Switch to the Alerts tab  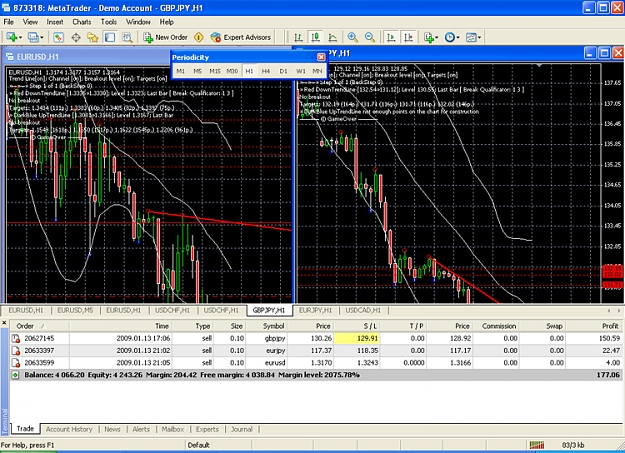(x=141, y=429)
